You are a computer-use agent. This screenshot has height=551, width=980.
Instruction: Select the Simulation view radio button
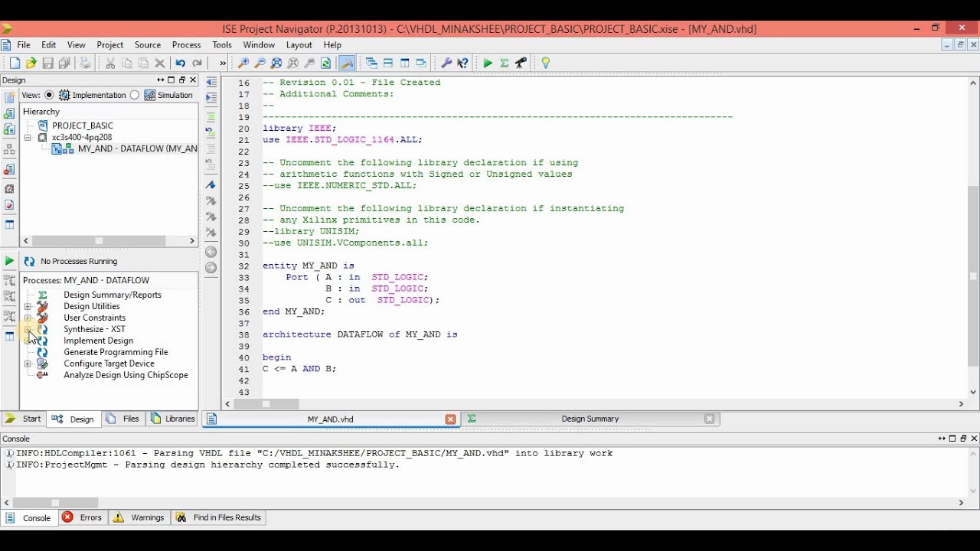(x=135, y=95)
